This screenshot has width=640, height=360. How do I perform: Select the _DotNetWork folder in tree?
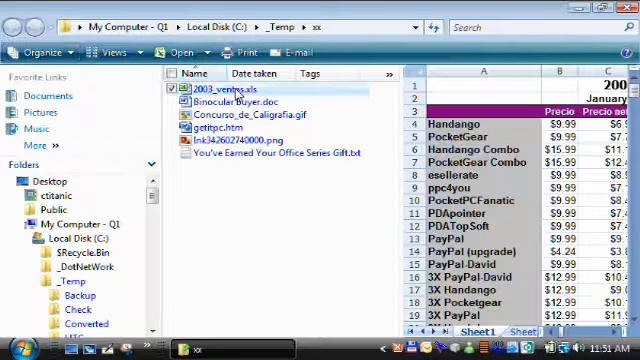click(85, 267)
